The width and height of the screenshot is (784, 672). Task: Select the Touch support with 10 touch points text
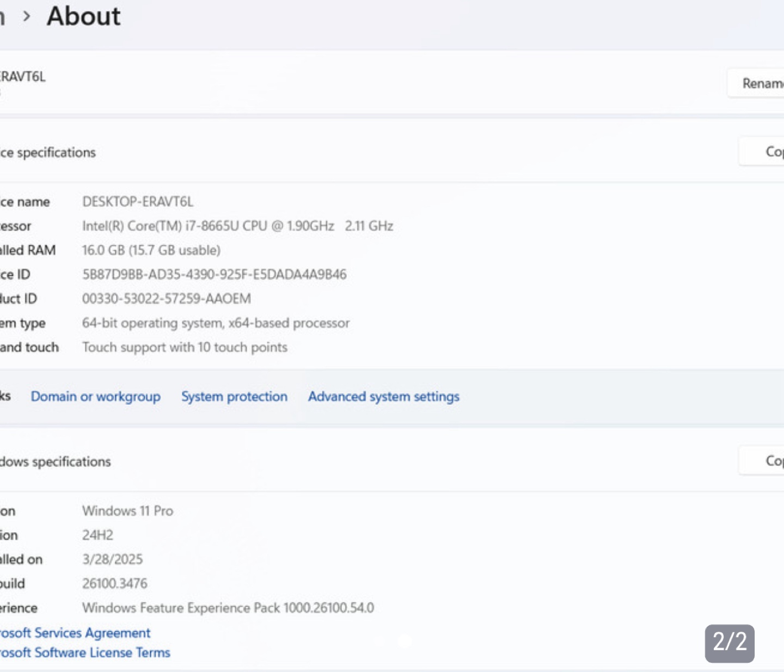tap(185, 347)
